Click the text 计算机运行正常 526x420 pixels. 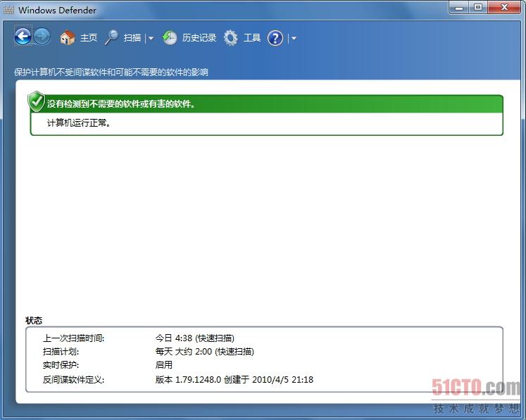79,123
